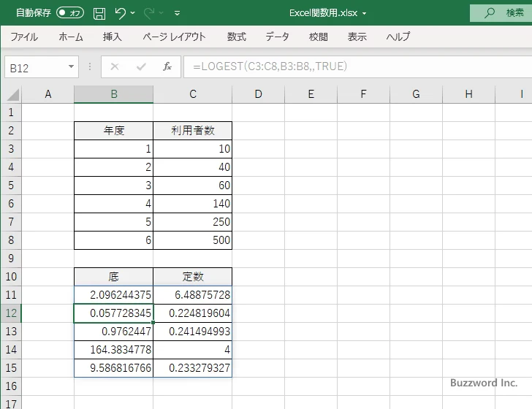This screenshot has height=409, width=532.
Task: Click the Insert Function fx icon
Action: [167, 66]
